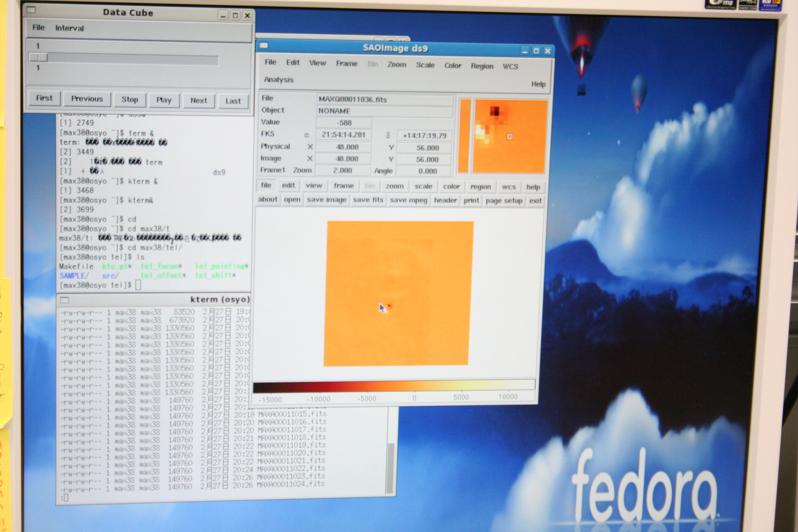Click the Next button in Data Cube
The width and height of the screenshot is (798, 532).
coord(199,101)
